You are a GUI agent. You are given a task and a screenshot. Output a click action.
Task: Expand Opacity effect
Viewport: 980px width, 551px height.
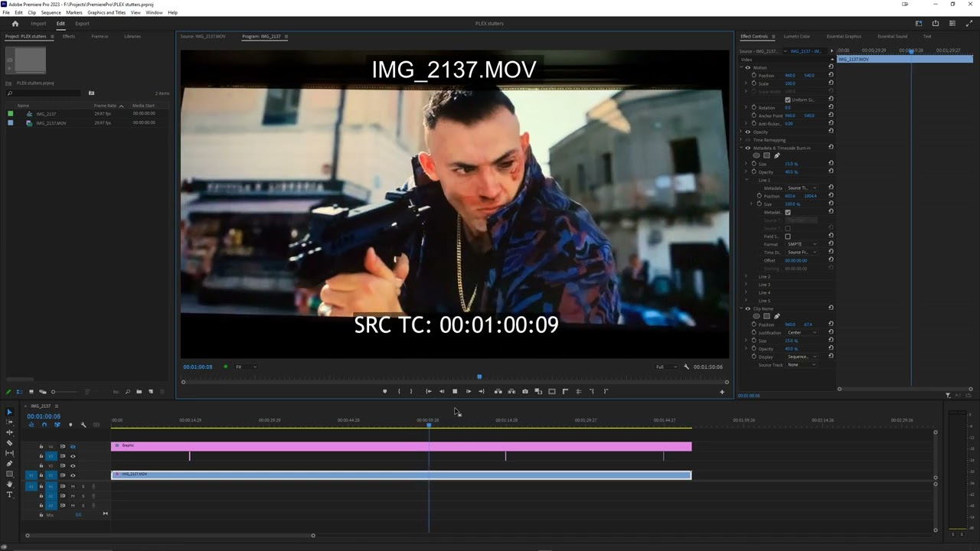click(741, 132)
